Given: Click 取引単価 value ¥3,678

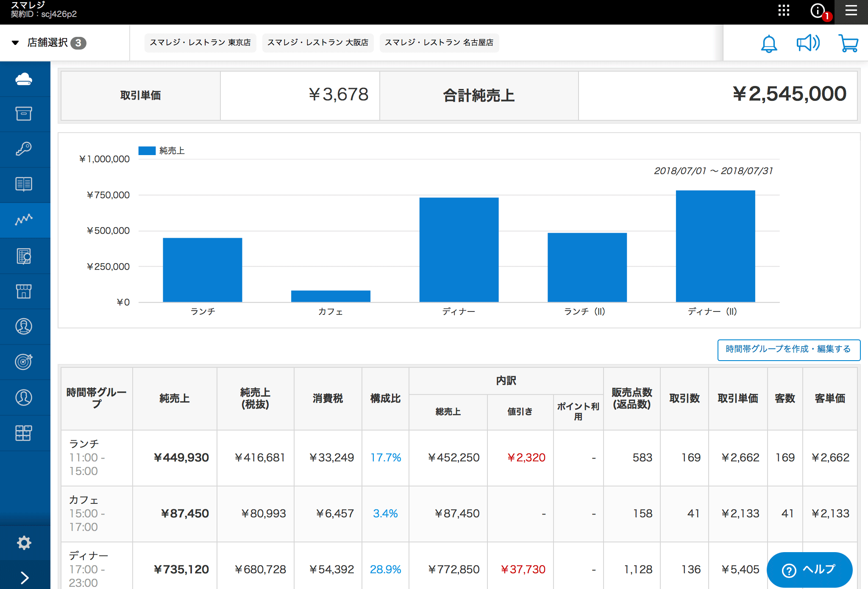Looking at the screenshot, I should [x=338, y=94].
